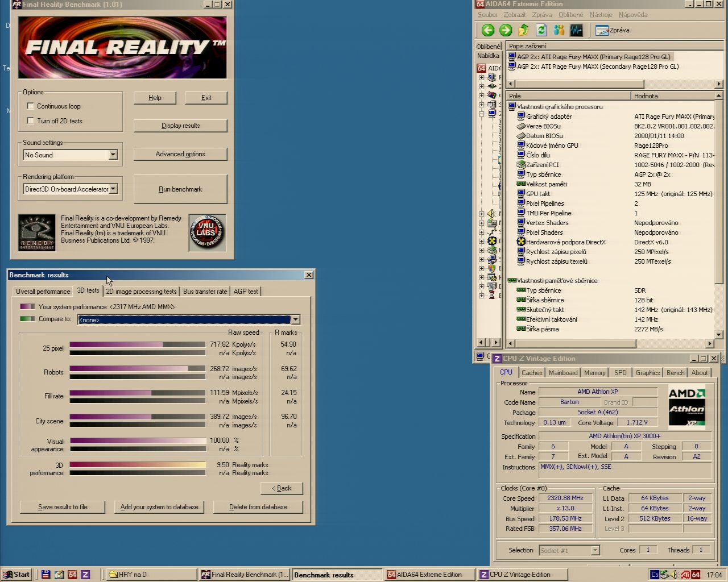Refresh AIDA64 with the refresh icon

point(541,30)
